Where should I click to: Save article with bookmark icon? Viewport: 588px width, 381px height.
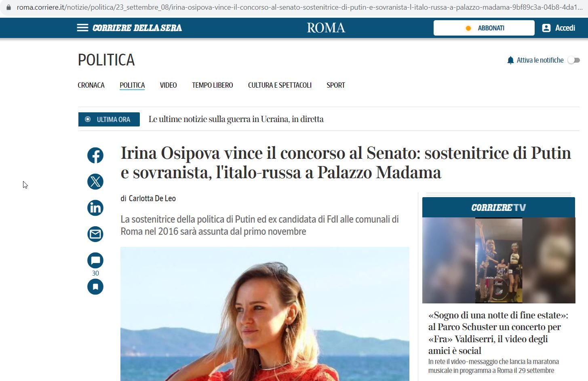(95, 287)
